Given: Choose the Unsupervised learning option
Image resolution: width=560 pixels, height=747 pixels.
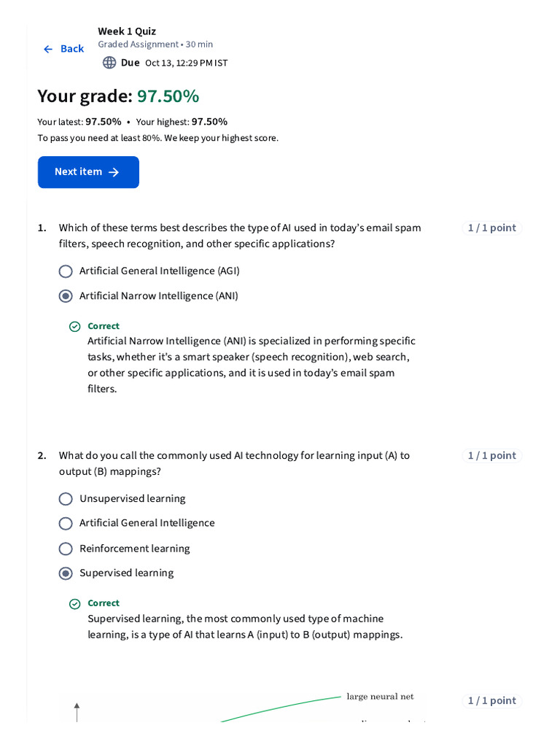Looking at the screenshot, I should coord(66,499).
